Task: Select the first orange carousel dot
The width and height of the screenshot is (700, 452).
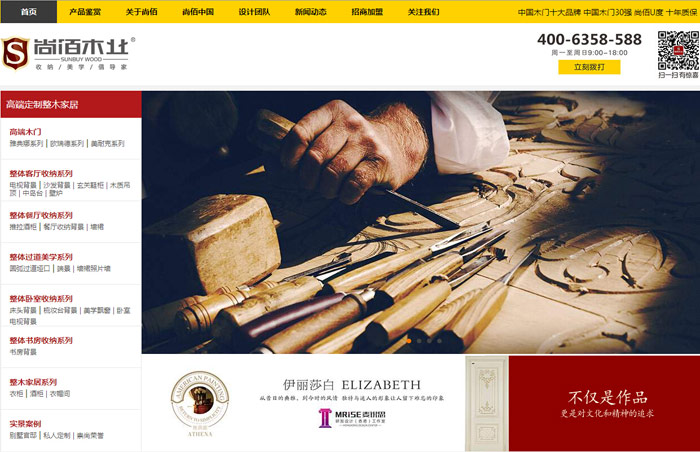Action: pyautogui.click(x=409, y=341)
